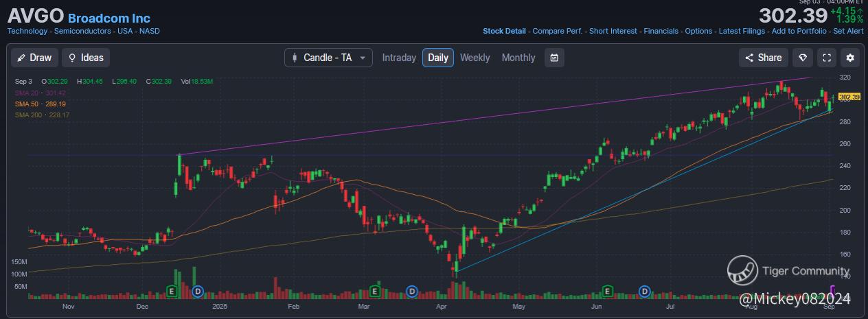Click the diamond premium icon

click(x=801, y=58)
